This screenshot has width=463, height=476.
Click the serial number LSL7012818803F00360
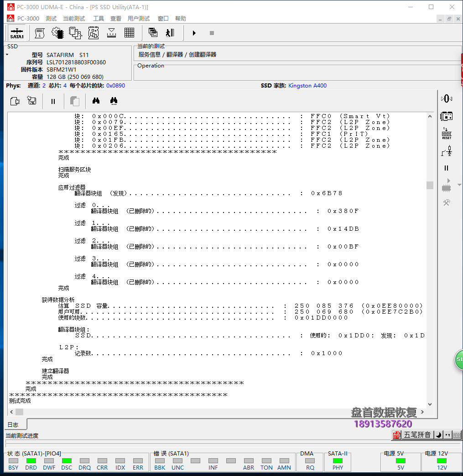[x=76, y=62]
